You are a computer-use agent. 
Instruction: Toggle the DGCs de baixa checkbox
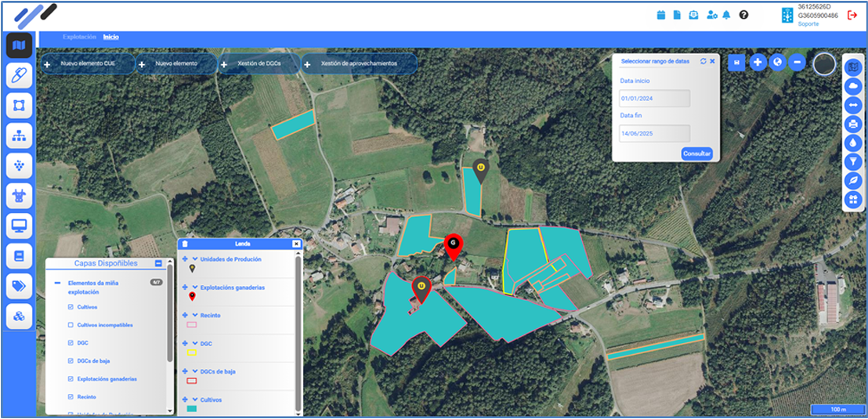[x=71, y=361]
